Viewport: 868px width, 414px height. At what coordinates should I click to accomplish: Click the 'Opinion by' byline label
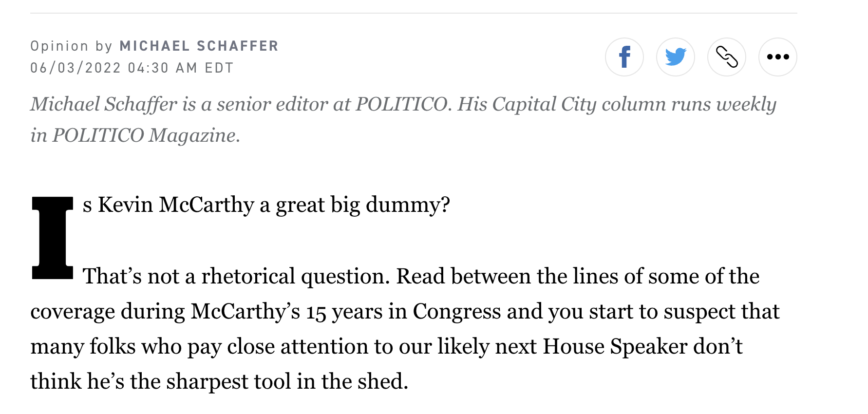coord(72,46)
